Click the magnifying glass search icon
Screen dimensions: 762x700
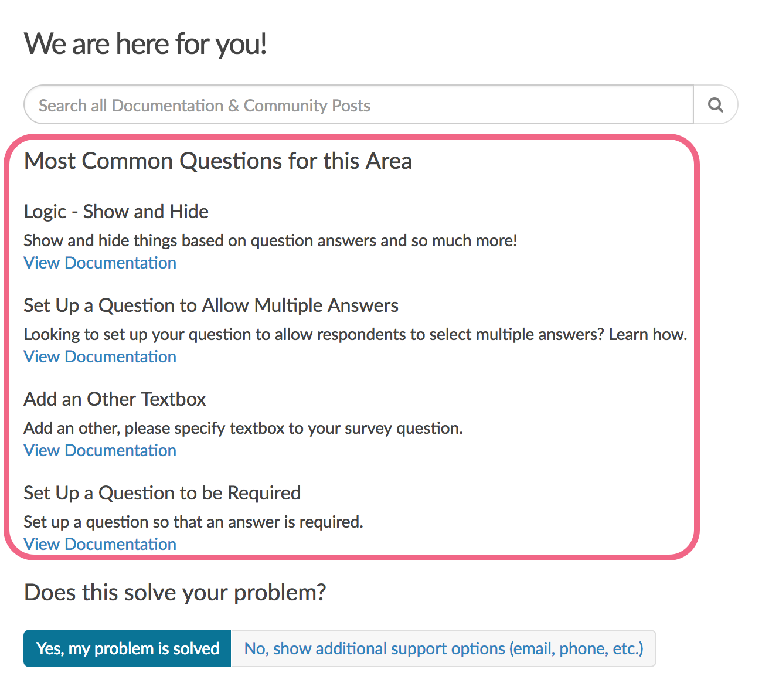click(x=715, y=105)
